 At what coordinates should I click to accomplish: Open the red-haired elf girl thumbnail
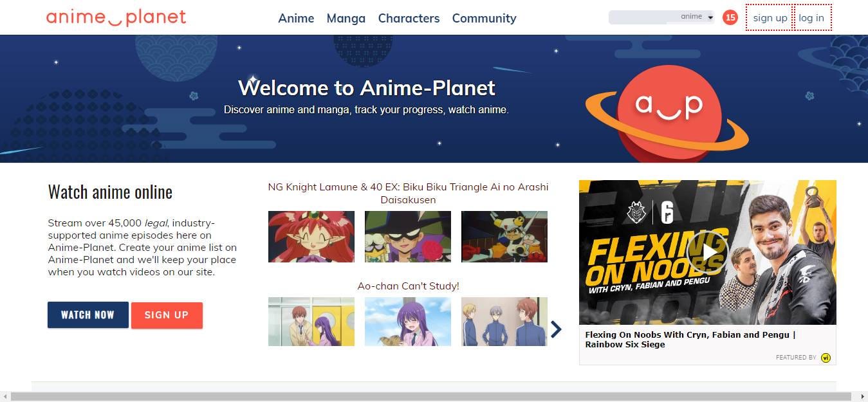(x=311, y=237)
